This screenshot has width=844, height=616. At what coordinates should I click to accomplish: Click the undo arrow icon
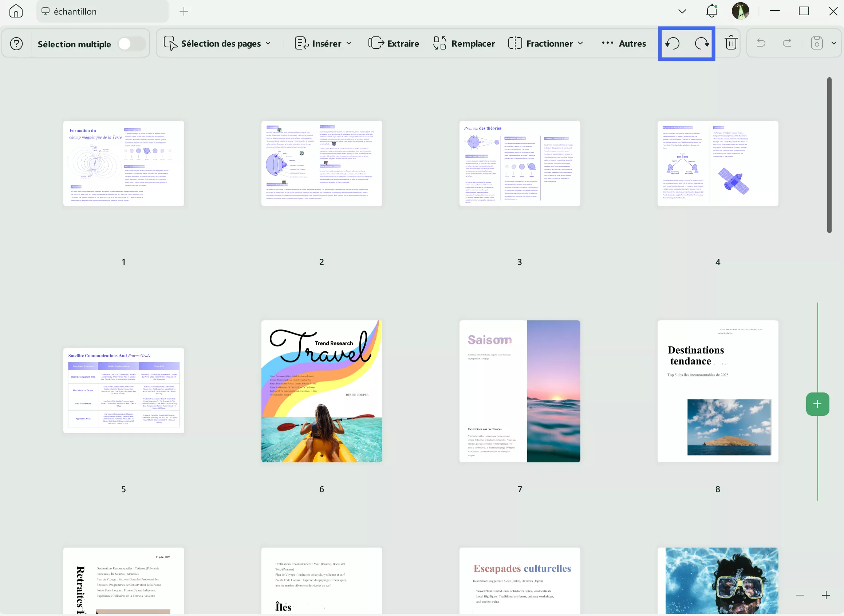(x=761, y=43)
